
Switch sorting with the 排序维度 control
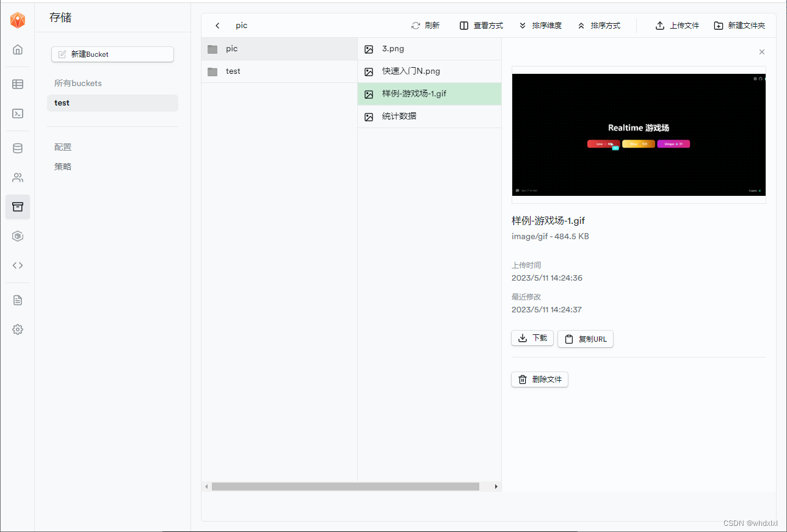541,25
